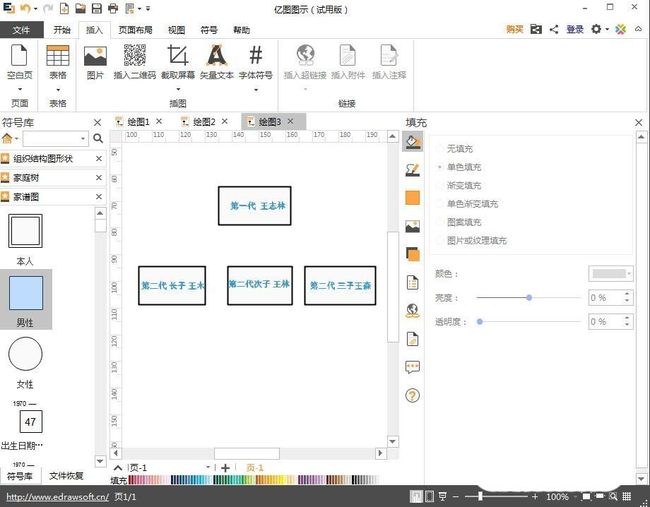Select the line style pen icon in side strip
The image size is (650, 507).
tap(412, 170)
